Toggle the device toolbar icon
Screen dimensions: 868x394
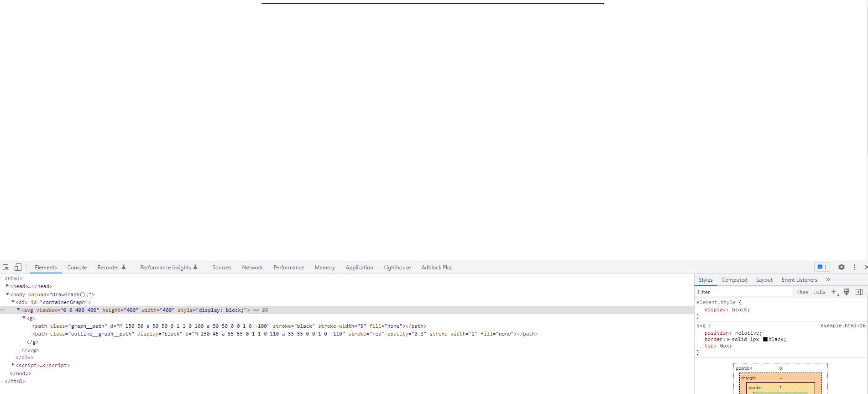(x=18, y=268)
